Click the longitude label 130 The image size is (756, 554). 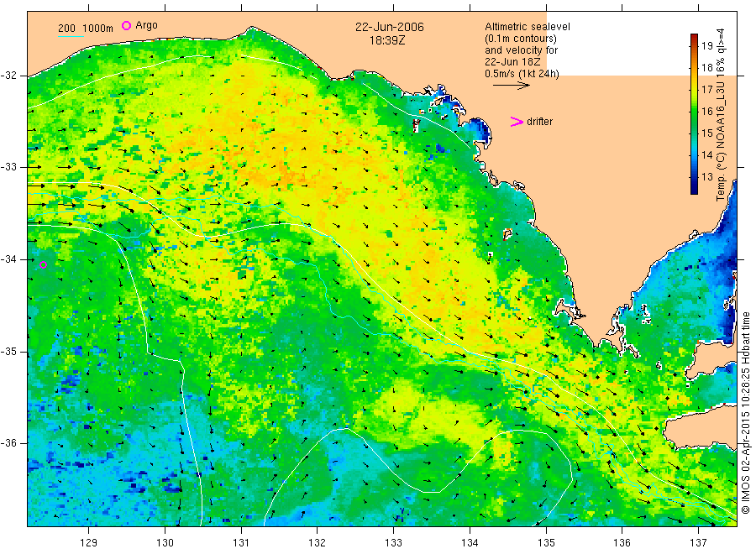[165, 543]
